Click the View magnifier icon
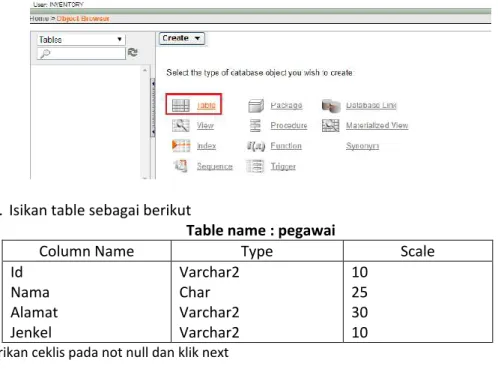This screenshot has width=498, height=369. coord(180,126)
